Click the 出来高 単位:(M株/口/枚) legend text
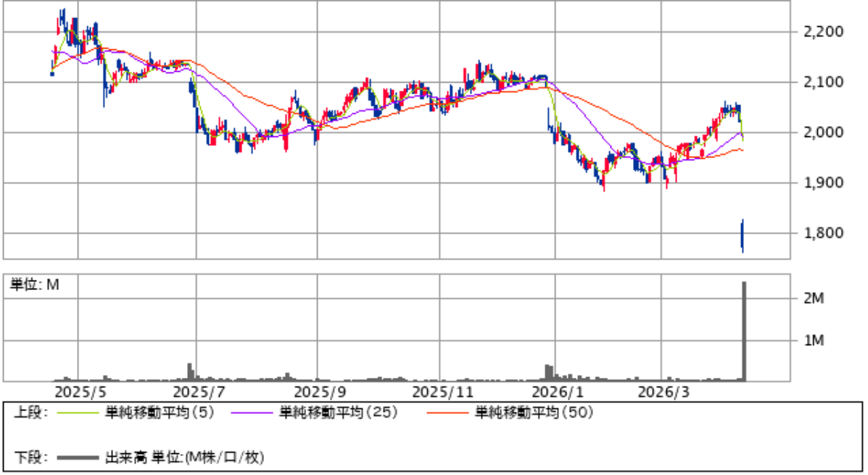The width and height of the screenshot is (868, 475). [185, 458]
